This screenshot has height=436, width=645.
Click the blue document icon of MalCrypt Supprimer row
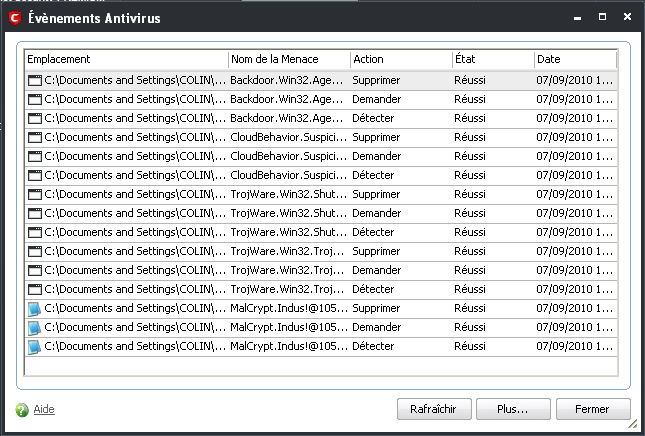pyautogui.click(x=34, y=308)
